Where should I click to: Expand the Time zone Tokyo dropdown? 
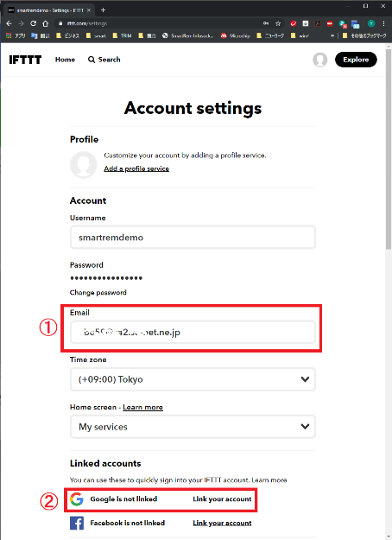click(x=193, y=379)
